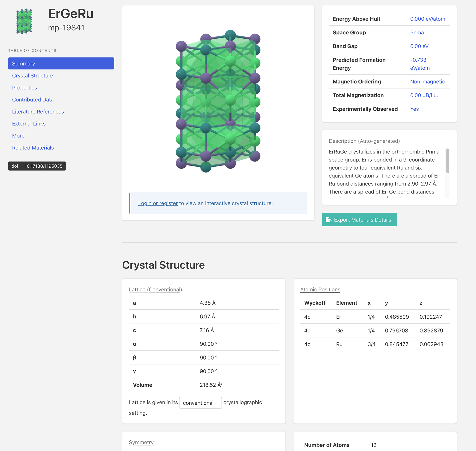The width and height of the screenshot is (476, 451).
Task: Click the ErGeRu structure thumbnail
Action: coord(24,21)
